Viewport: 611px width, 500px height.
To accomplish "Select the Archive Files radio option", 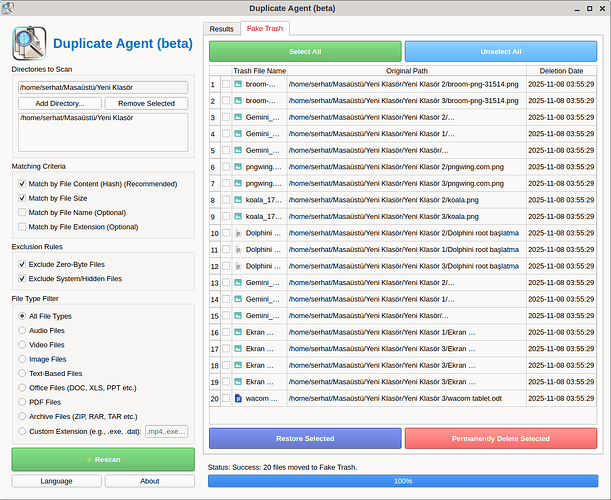I will [22, 416].
